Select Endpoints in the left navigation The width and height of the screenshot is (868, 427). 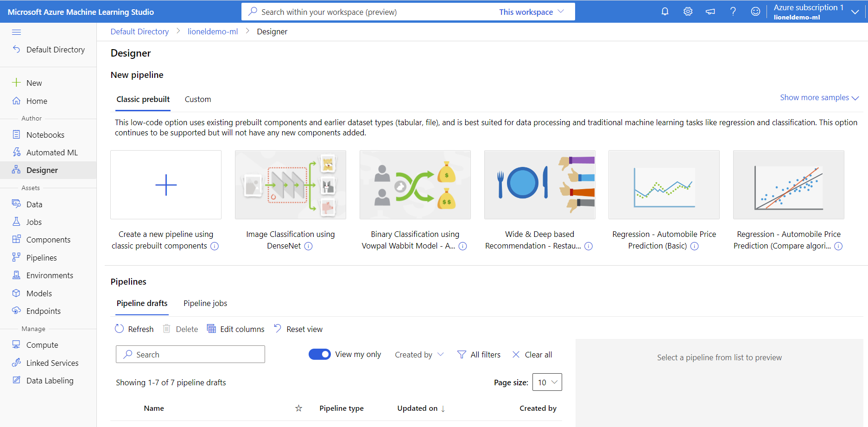44,311
